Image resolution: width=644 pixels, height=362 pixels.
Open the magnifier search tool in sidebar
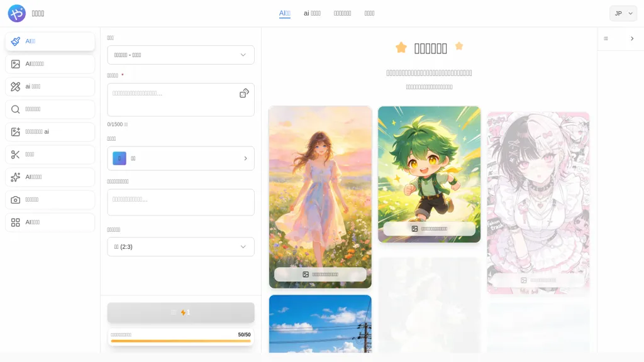(x=50, y=109)
